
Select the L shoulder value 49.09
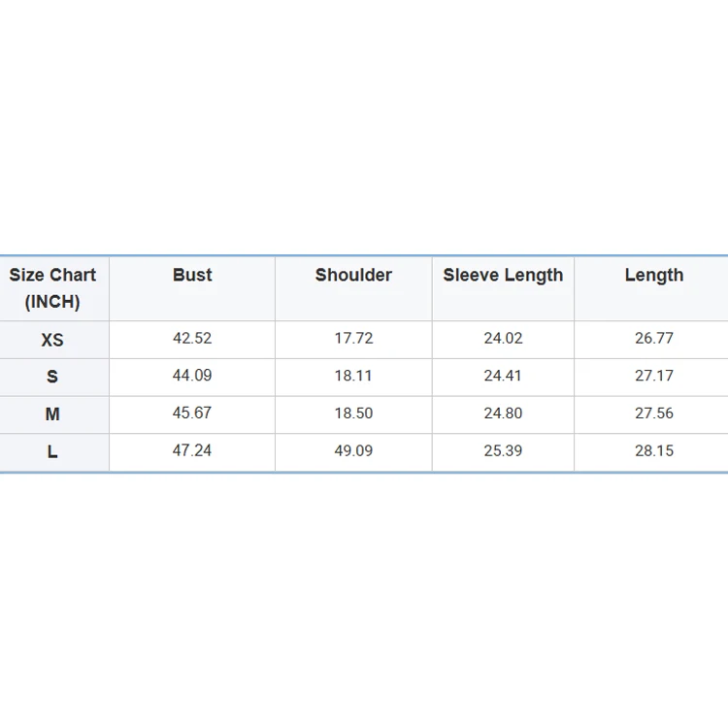pyautogui.click(x=353, y=450)
